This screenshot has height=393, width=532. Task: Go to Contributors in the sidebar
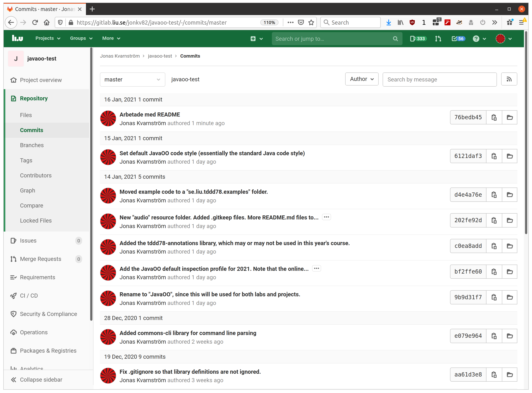tap(36, 175)
